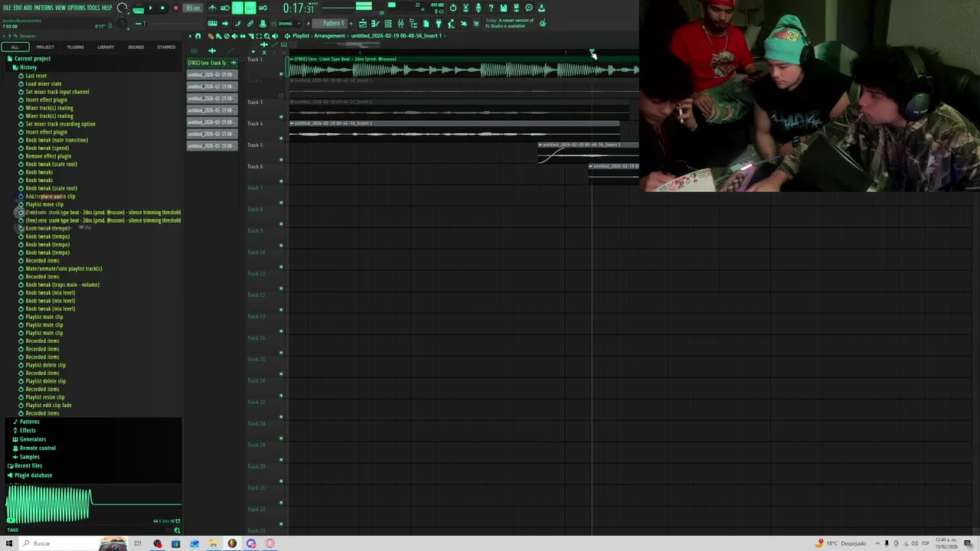Click the shopping cart icon

point(476,24)
